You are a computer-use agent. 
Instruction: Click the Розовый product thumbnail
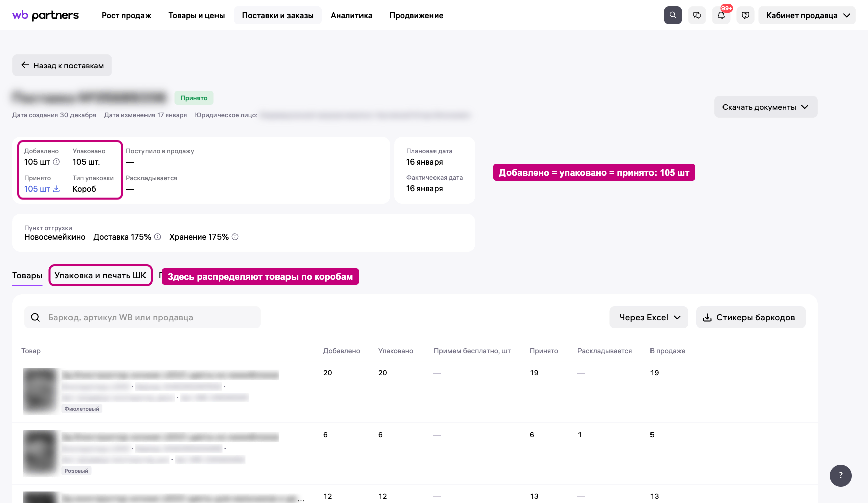[41, 453]
